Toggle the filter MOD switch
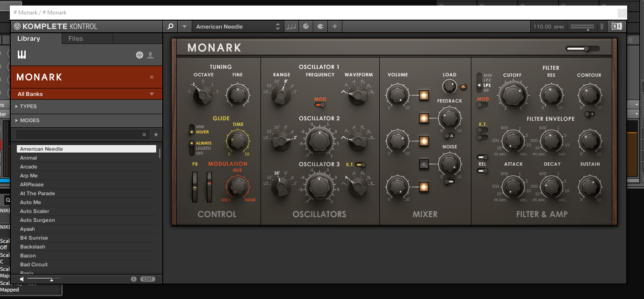644x299 pixels. coord(482,105)
